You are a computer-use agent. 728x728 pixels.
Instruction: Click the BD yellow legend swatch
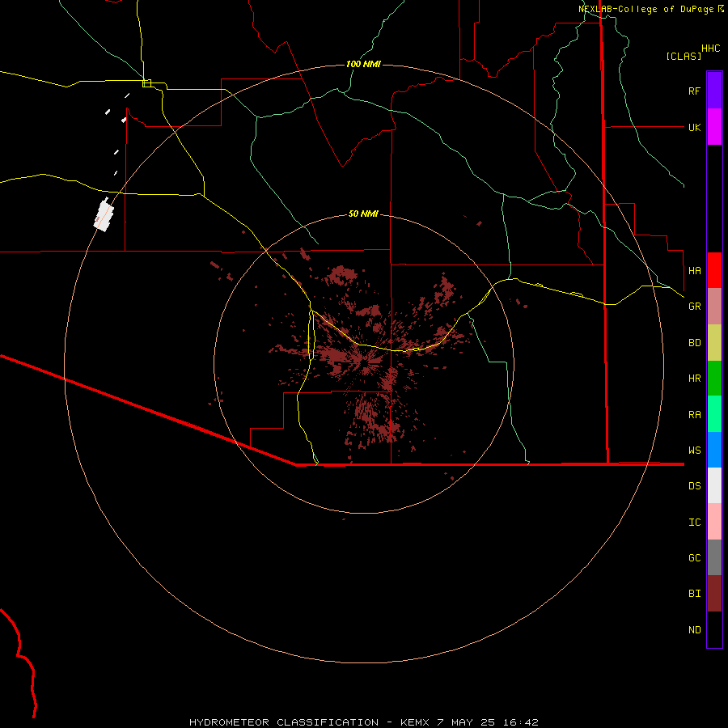[x=714, y=342]
